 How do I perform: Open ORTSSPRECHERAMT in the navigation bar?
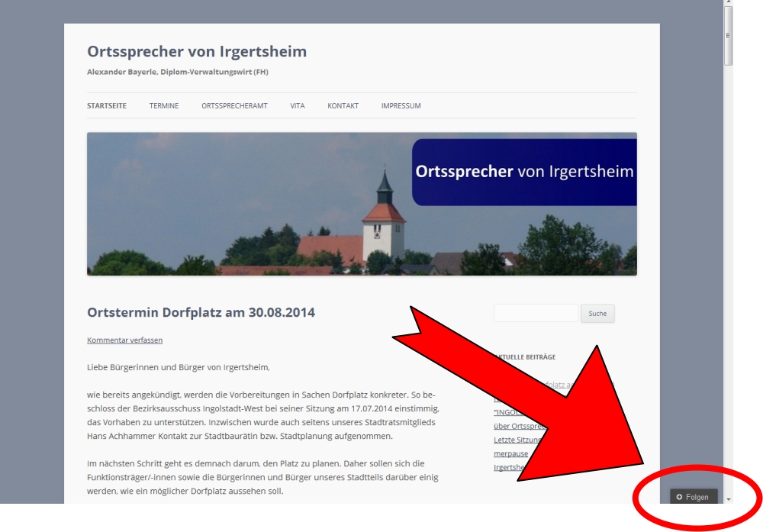[x=234, y=106]
